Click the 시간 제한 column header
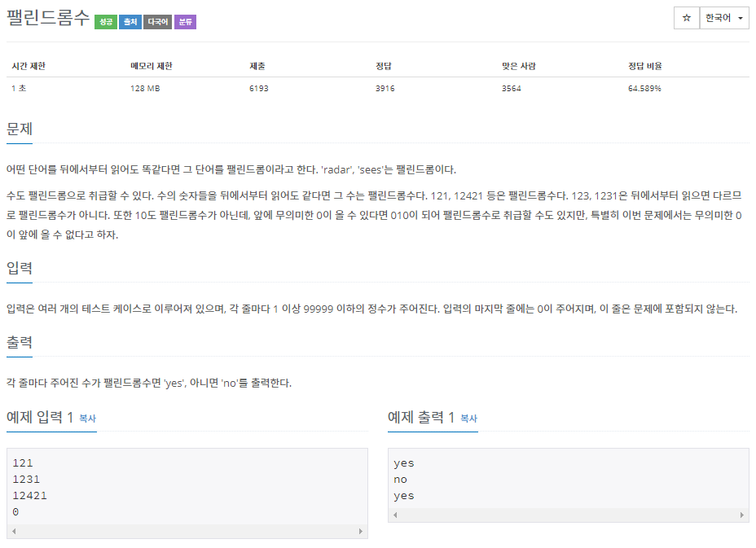 (29, 66)
